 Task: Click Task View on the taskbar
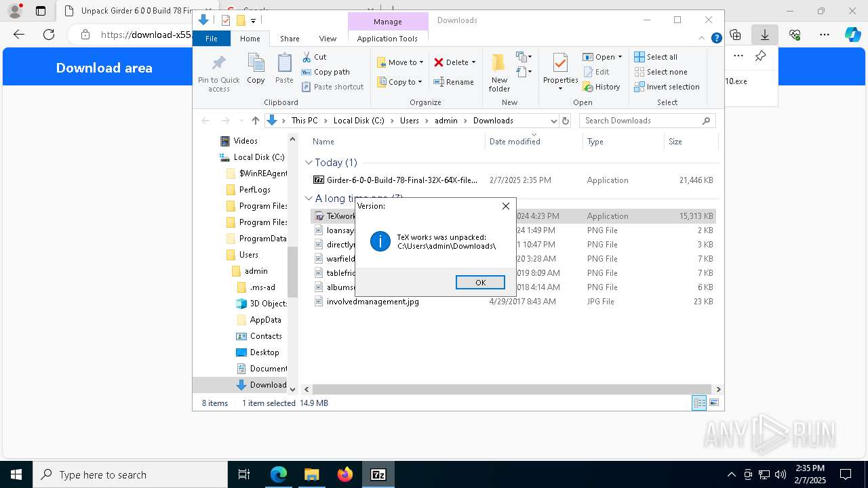coord(244,474)
